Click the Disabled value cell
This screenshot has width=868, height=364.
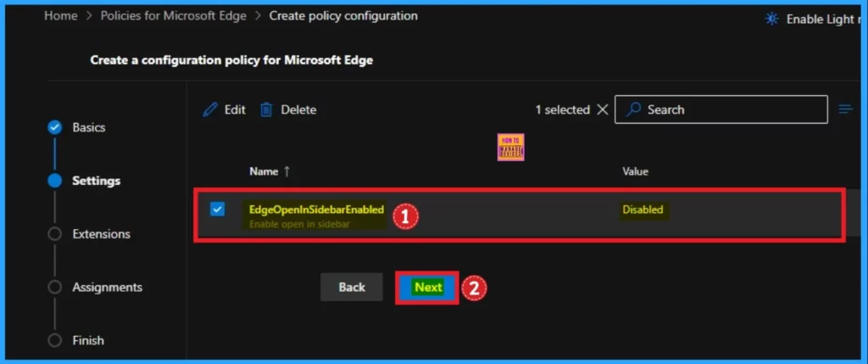point(643,210)
